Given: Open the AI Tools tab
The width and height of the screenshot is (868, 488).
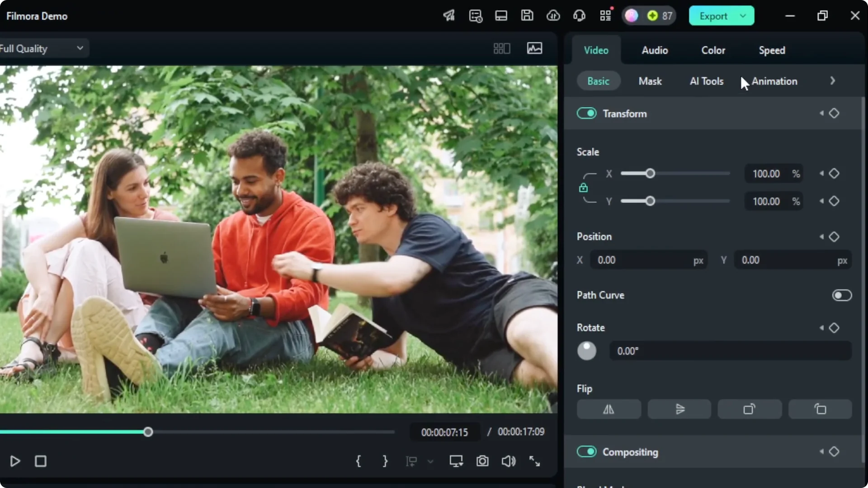Looking at the screenshot, I should pyautogui.click(x=706, y=81).
